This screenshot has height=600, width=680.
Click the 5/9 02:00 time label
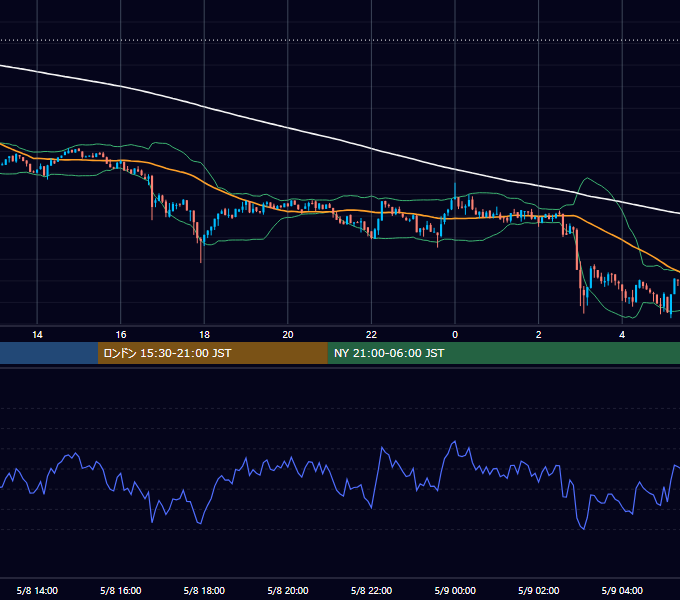click(539, 590)
